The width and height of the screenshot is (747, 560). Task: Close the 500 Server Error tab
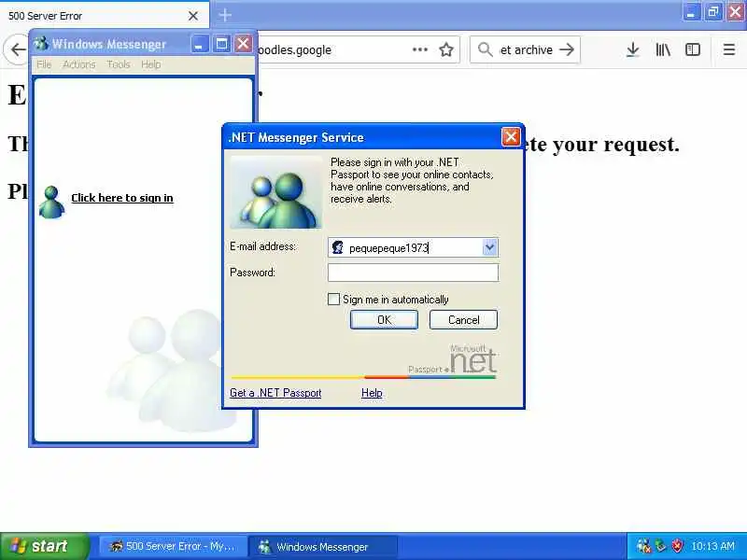tap(193, 16)
